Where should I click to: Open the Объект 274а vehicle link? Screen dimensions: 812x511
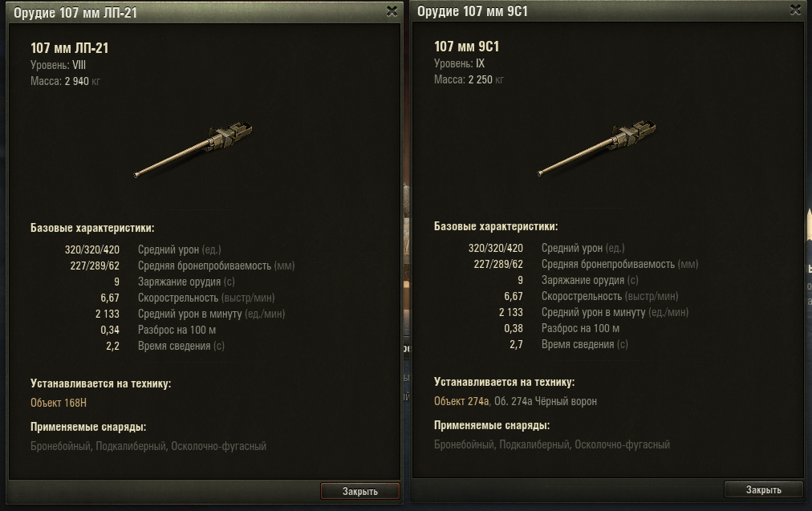(x=461, y=401)
